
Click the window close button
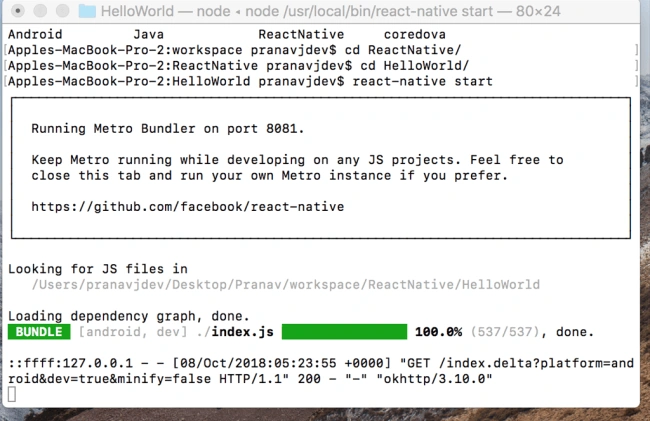coord(18,11)
